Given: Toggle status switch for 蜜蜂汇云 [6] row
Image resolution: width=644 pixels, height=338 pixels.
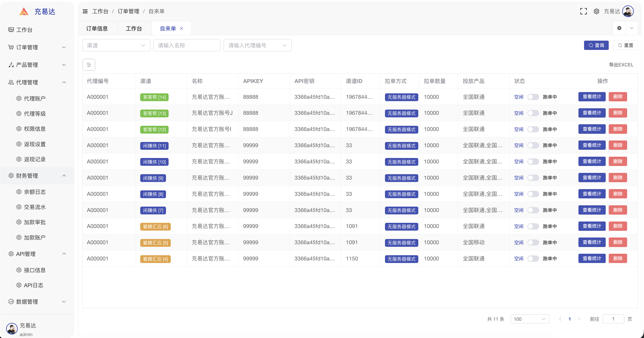Looking at the screenshot, I should point(533,226).
